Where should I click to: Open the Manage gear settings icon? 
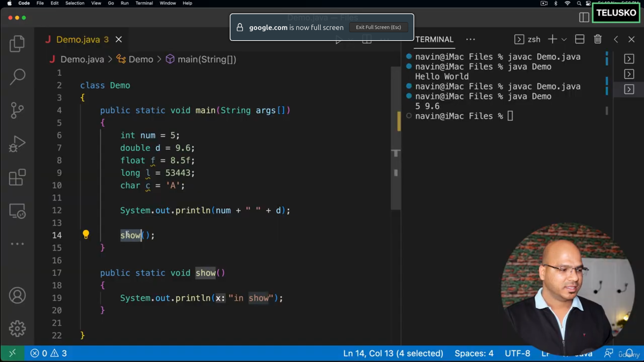pos(17,328)
